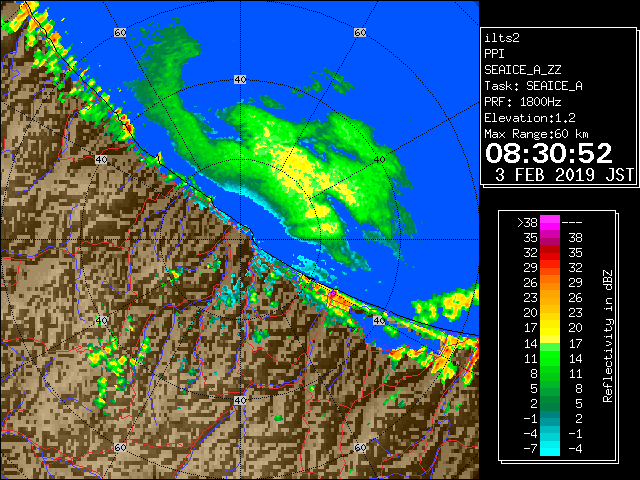The image size is (640, 480).
Task: Pick the yellow swatch on the reflectivity color bar
Action: click(550, 328)
